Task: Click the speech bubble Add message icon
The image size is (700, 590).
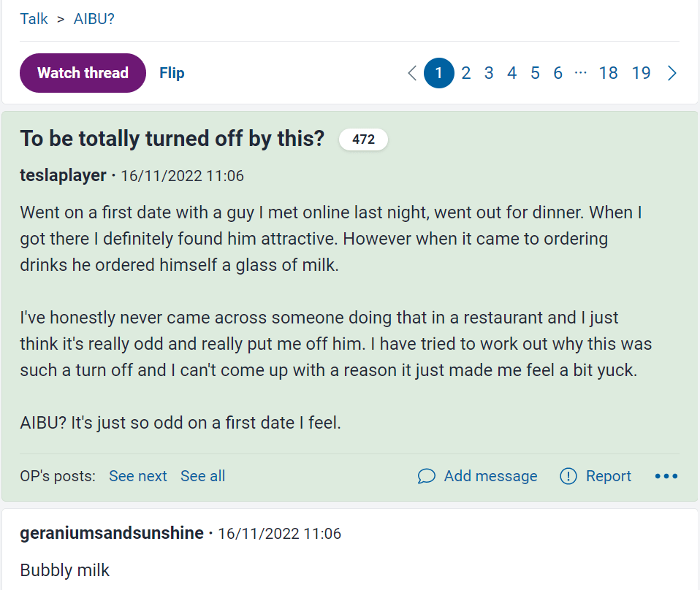Action: [427, 476]
